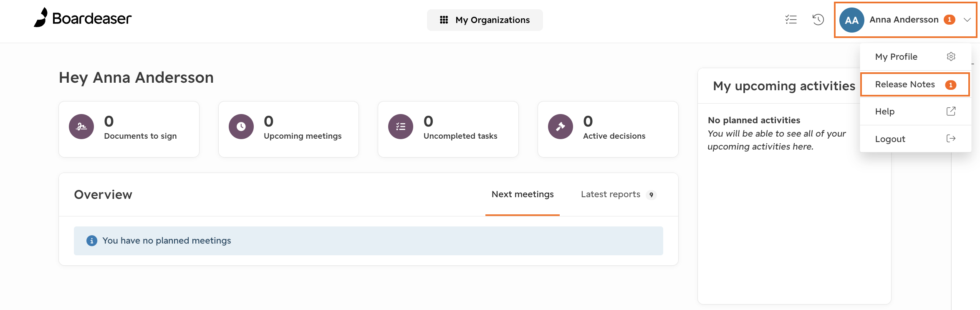Open the Upcoming meetings card
The height and width of the screenshot is (310, 980).
pos(288,129)
